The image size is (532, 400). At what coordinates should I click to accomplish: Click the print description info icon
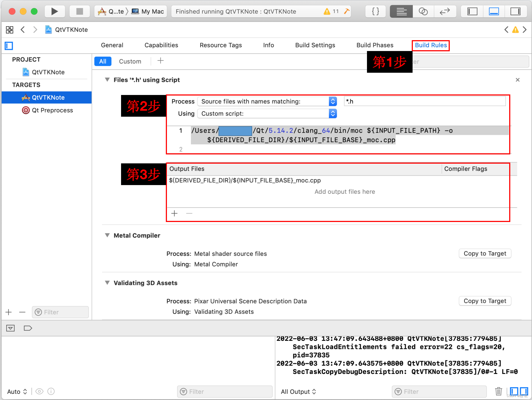pyautogui.click(x=51, y=391)
